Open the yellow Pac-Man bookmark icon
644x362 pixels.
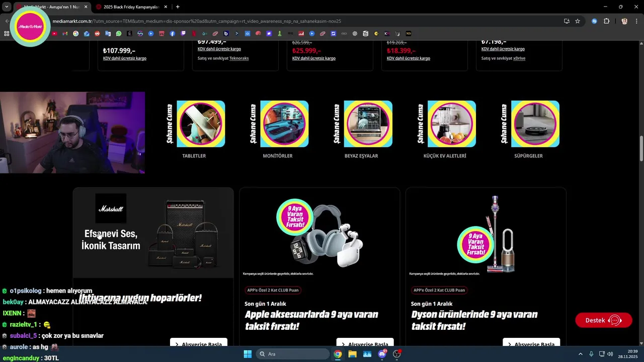tap(376, 34)
